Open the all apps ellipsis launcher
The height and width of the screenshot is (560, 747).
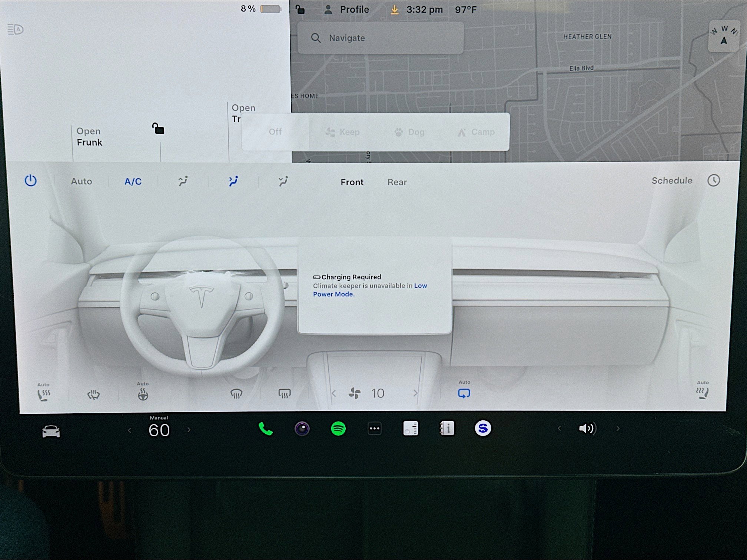click(374, 429)
